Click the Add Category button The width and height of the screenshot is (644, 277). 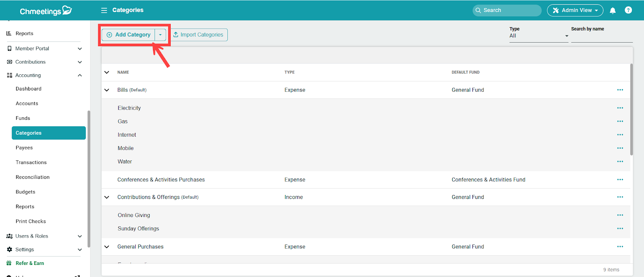point(129,35)
